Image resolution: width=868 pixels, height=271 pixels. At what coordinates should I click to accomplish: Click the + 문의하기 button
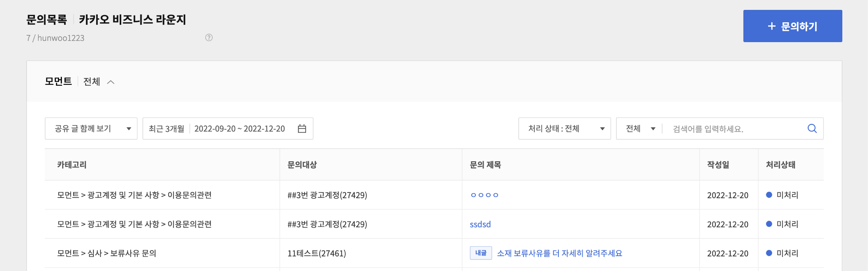click(x=793, y=26)
